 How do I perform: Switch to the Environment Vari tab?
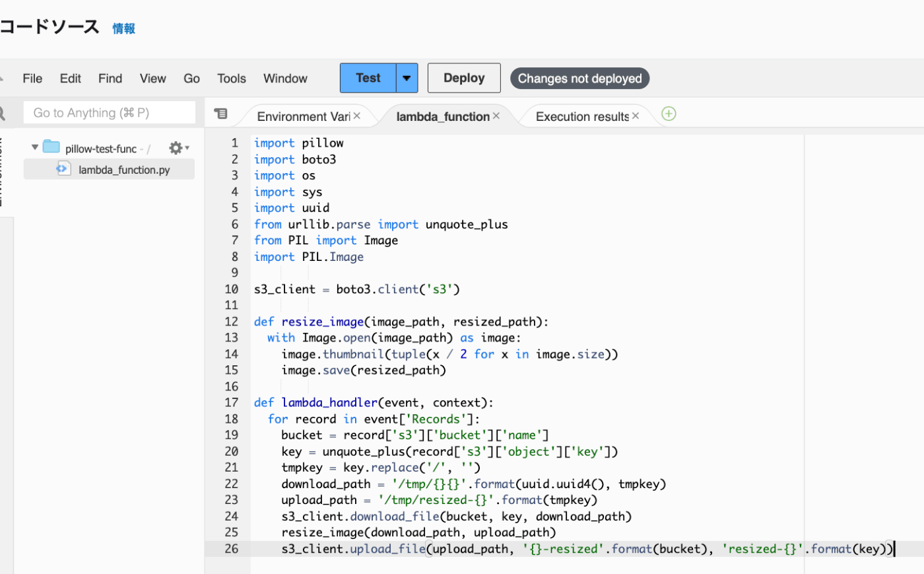304,117
